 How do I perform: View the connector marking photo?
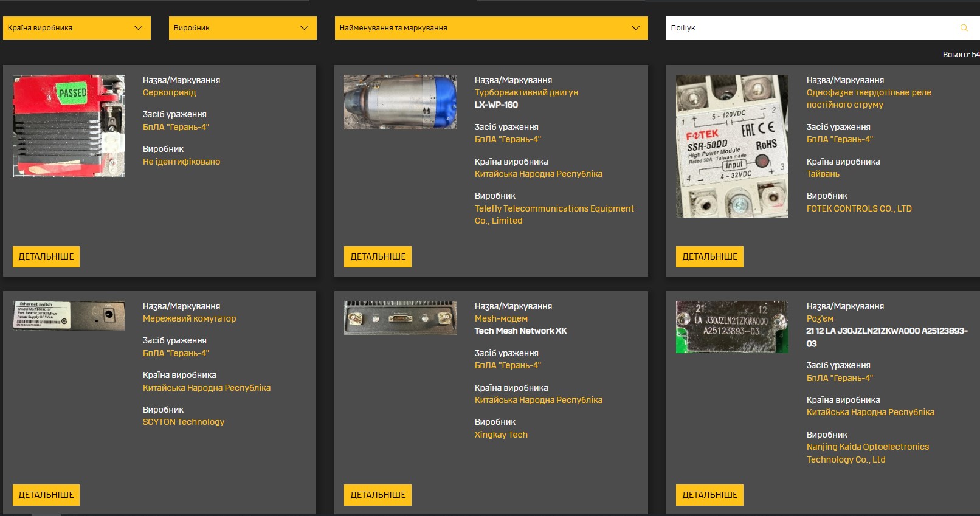(x=732, y=327)
